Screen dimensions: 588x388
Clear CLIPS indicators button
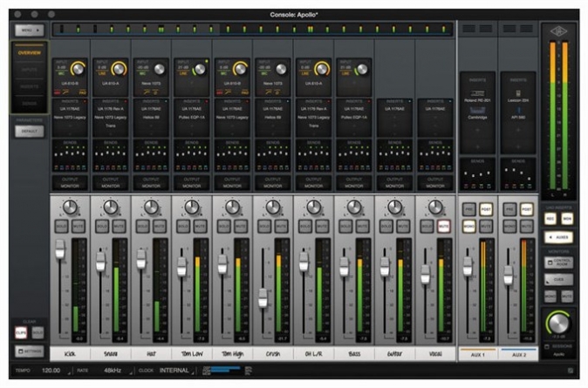click(21, 332)
